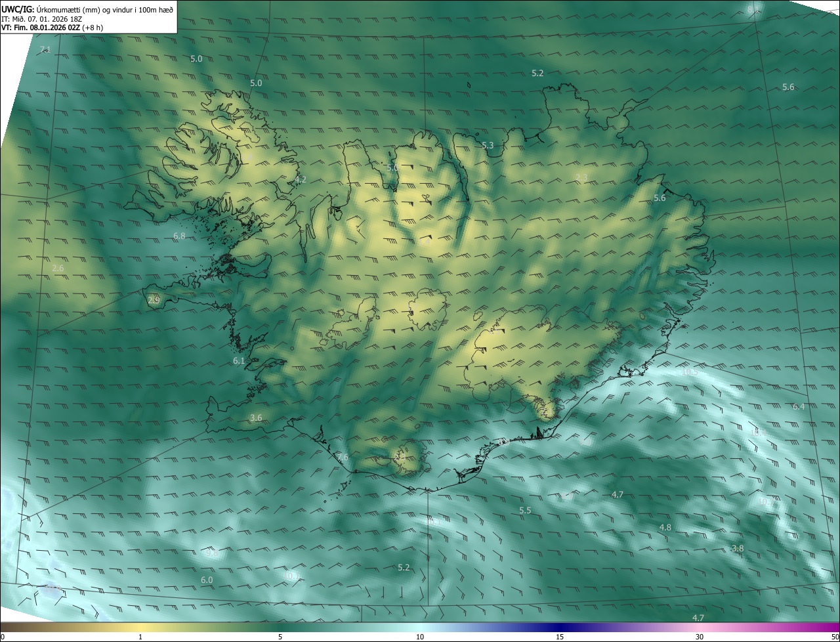The image size is (840, 642).
Task: Select the initialization time line "IT: Mið. 07. 01. 2026 18Z"
Action: (x=41, y=19)
